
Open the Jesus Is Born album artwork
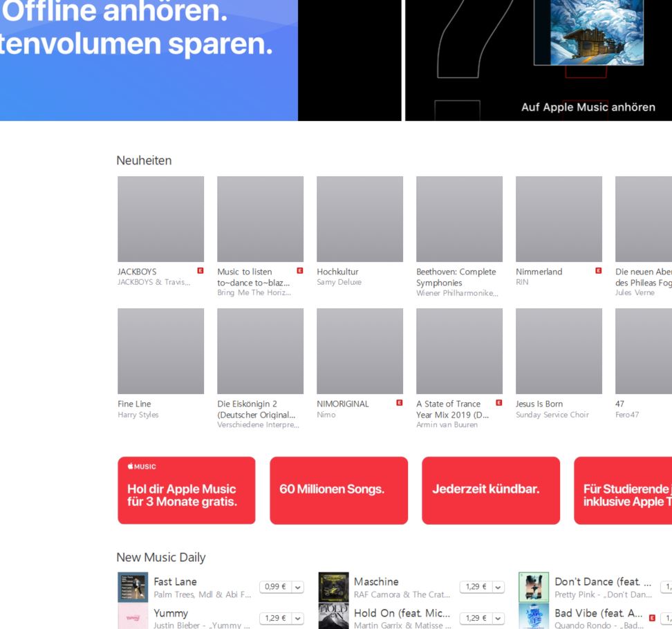559,351
